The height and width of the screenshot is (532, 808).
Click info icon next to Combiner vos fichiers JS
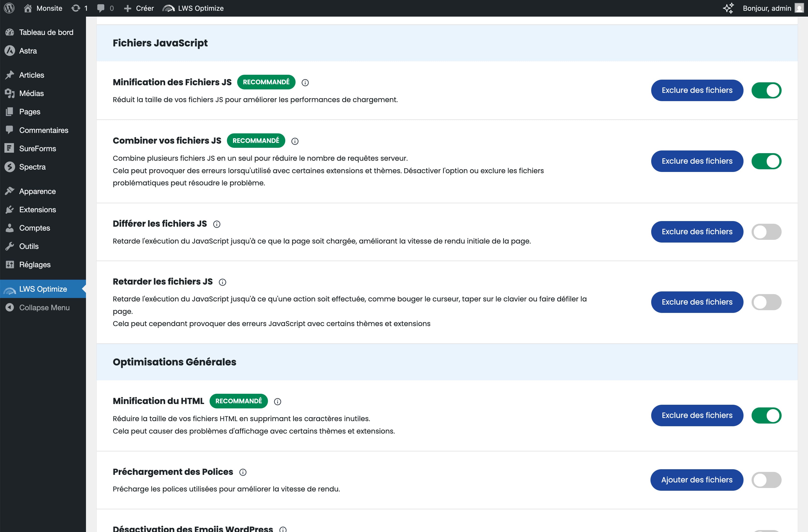(295, 141)
